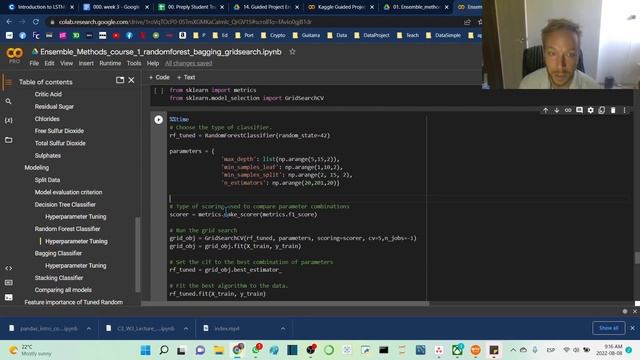Image resolution: width=640 pixels, height=360 pixels.
Task: Open the View menu
Action: click(66, 63)
